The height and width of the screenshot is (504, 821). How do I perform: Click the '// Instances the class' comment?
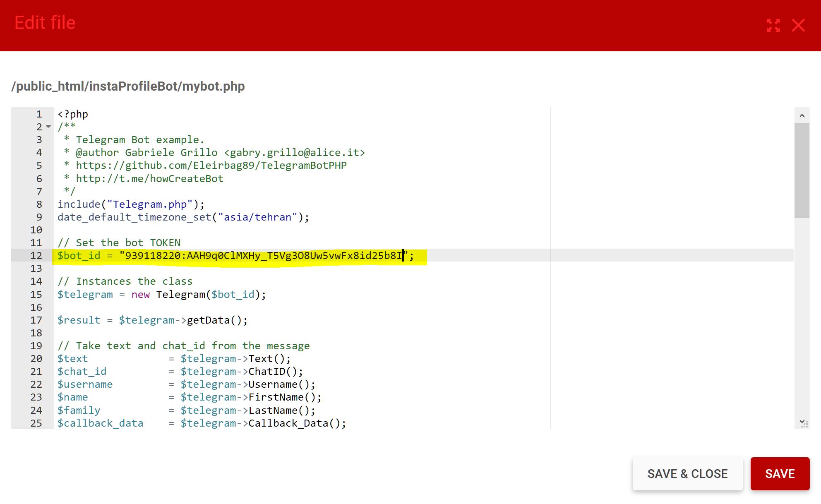(125, 281)
